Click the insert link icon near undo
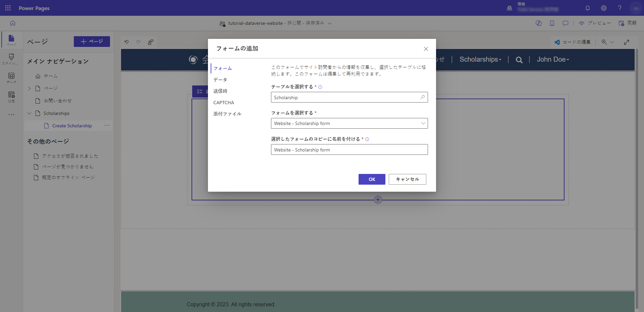 [x=151, y=42]
